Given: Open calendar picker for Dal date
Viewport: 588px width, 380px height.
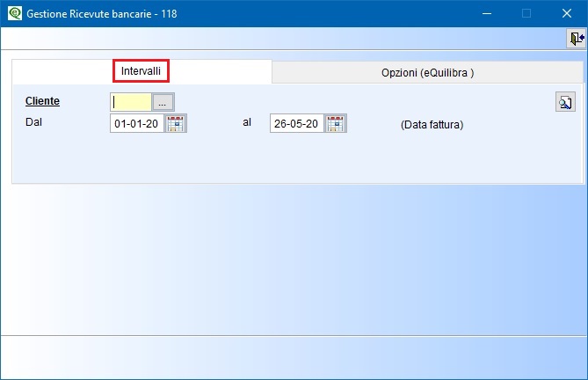Looking at the screenshot, I should click(176, 123).
